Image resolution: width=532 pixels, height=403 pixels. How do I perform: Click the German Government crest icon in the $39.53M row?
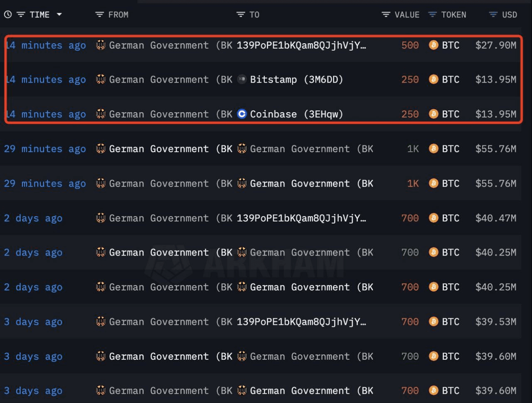(101, 321)
